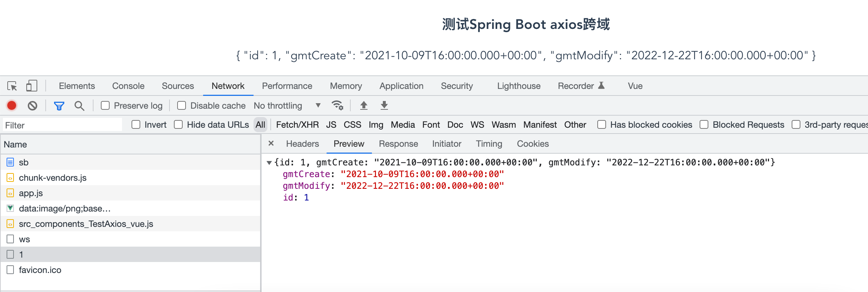The height and width of the screenshot is (292, 868).
Task: Activate the inspect element picker icon
Action: (12, 86)
